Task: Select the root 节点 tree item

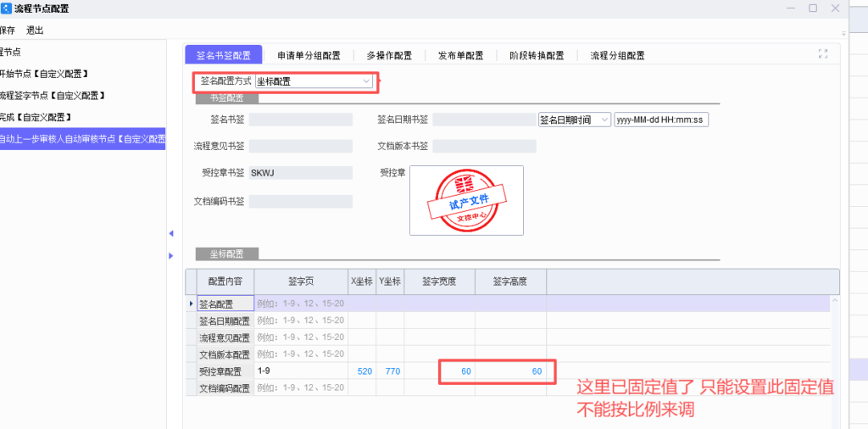Action: [x=8, y=52]
